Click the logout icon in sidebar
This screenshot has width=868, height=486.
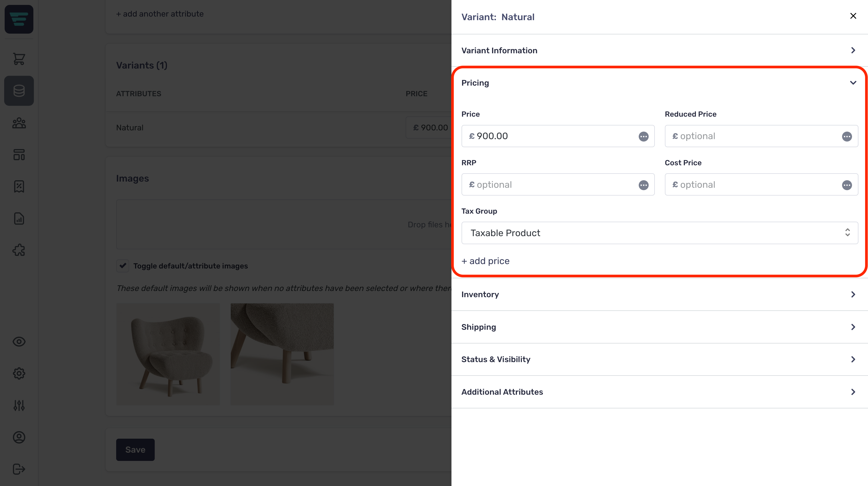click(x=19, y=469)
